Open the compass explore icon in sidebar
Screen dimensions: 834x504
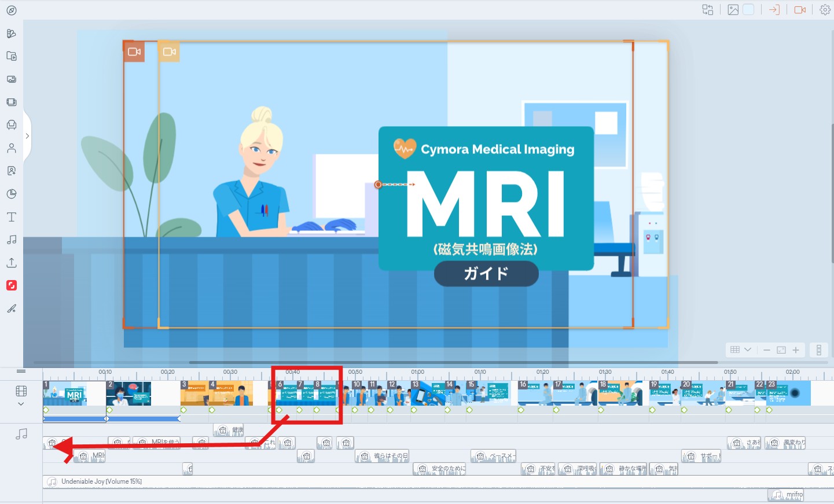point(12,10)
